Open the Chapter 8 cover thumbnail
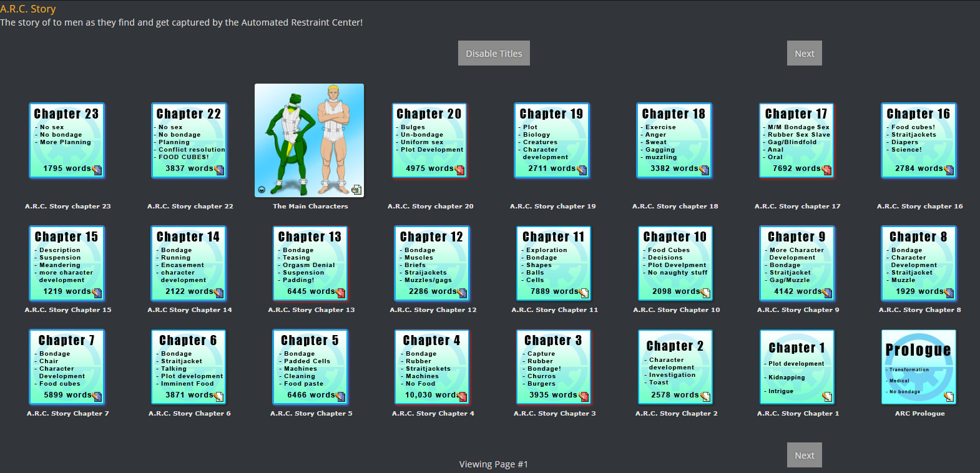The image size is (980, 473). [x=919, y=263]
